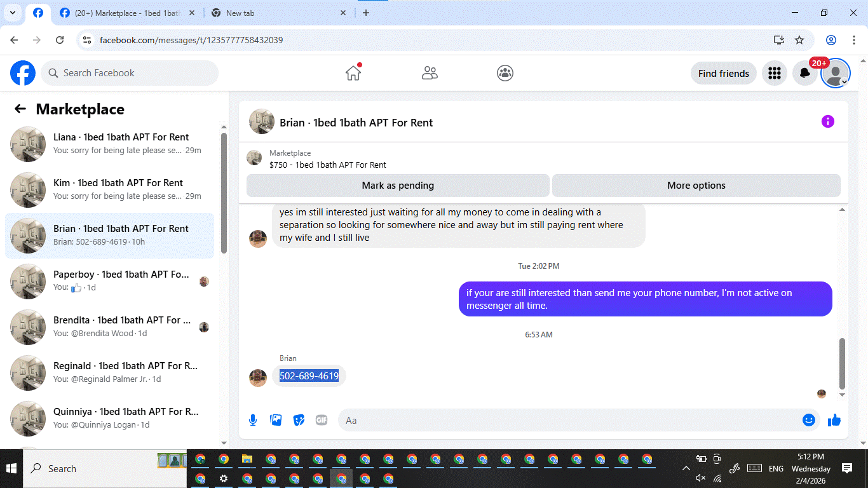
Task: Switch to the New tab browser tab
Action: pos(280,13)
